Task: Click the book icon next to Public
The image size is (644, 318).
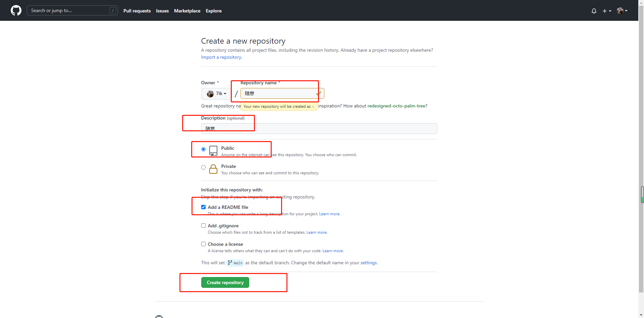Action: tap(213, 150)
